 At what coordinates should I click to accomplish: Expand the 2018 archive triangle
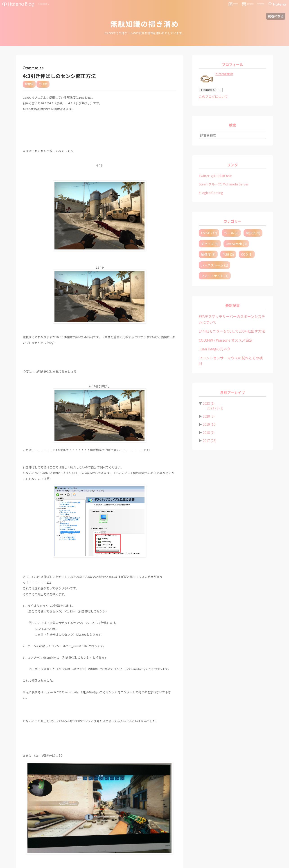[x=200, y=432]
